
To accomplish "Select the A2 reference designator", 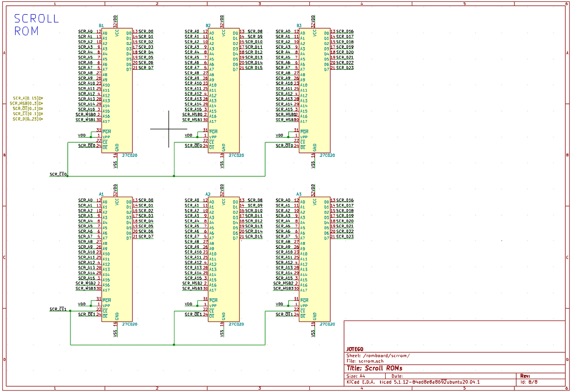I will click(x=208, y=194).
